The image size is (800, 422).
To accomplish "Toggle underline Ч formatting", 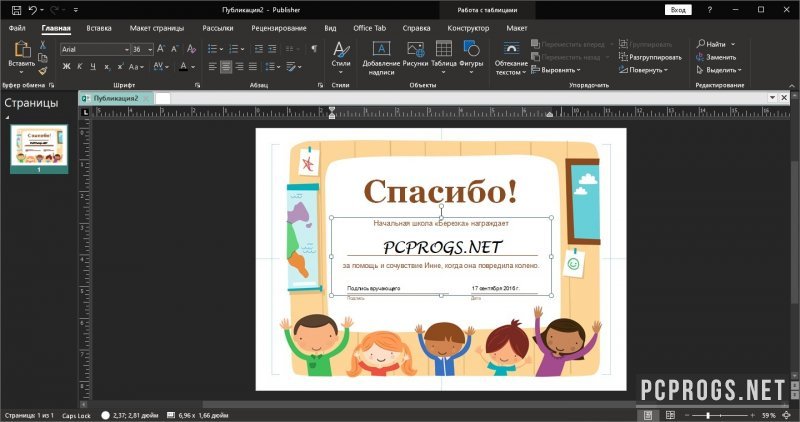I will click(x=93, y=66).
